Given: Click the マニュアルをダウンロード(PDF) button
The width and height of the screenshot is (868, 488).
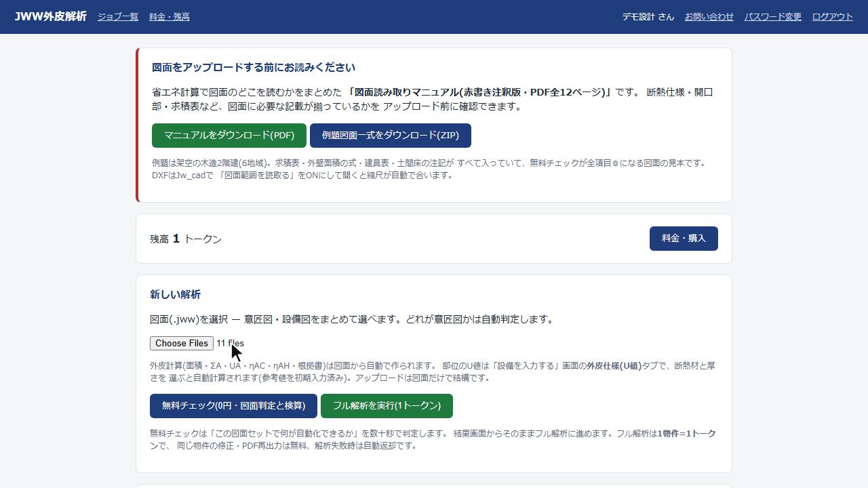Looking at the screenshot, I should (229, 136).
